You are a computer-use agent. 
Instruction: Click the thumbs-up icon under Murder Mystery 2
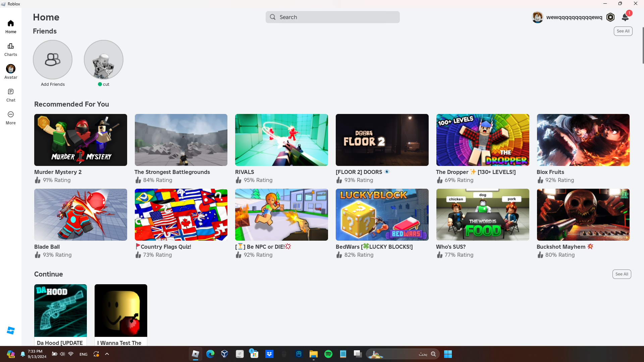38,180
